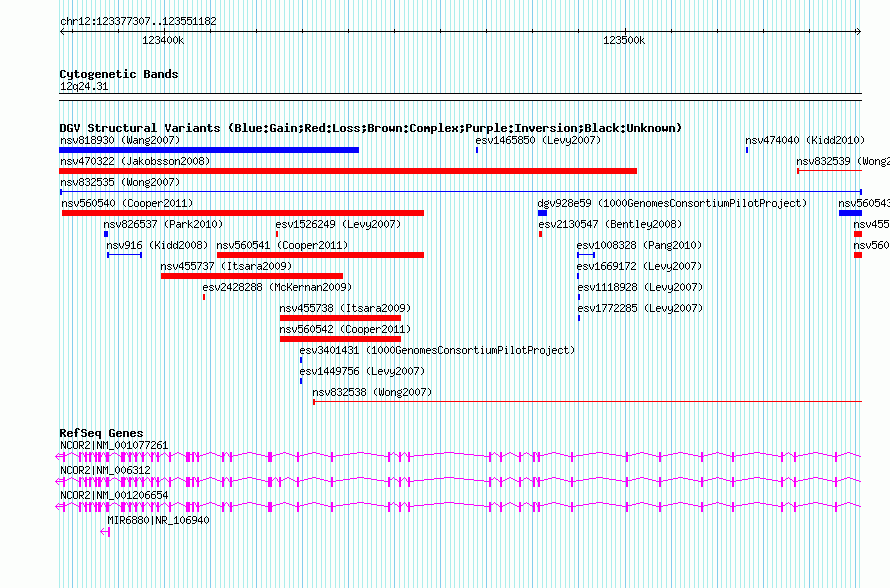
Task: Click the chr12:123377307..123551182 coordinate label
Action: (x=138, y=22)
